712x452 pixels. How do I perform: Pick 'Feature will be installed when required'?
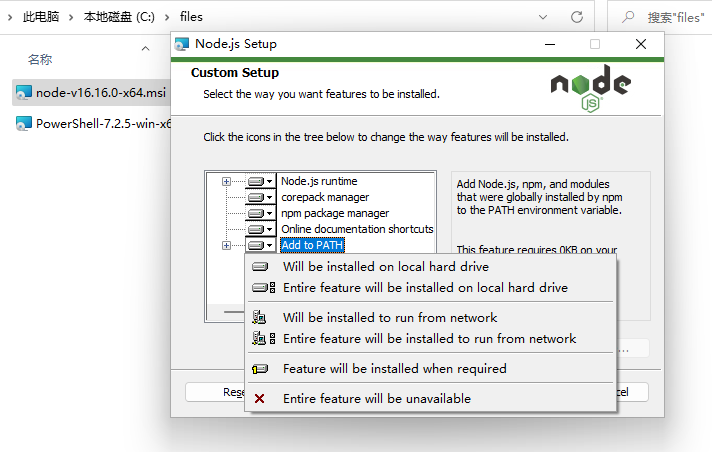click(x=394, y=368)
